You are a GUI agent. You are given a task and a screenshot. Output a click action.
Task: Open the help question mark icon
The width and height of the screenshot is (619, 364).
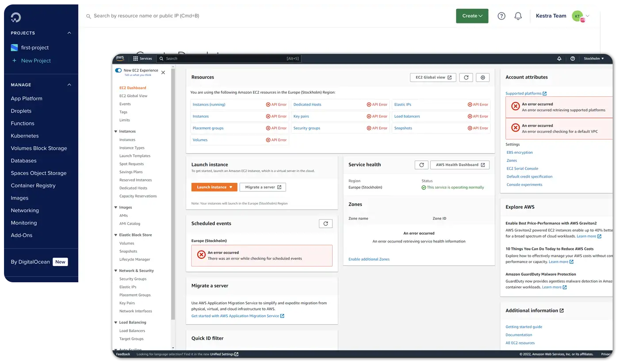[x=501, y=16]
